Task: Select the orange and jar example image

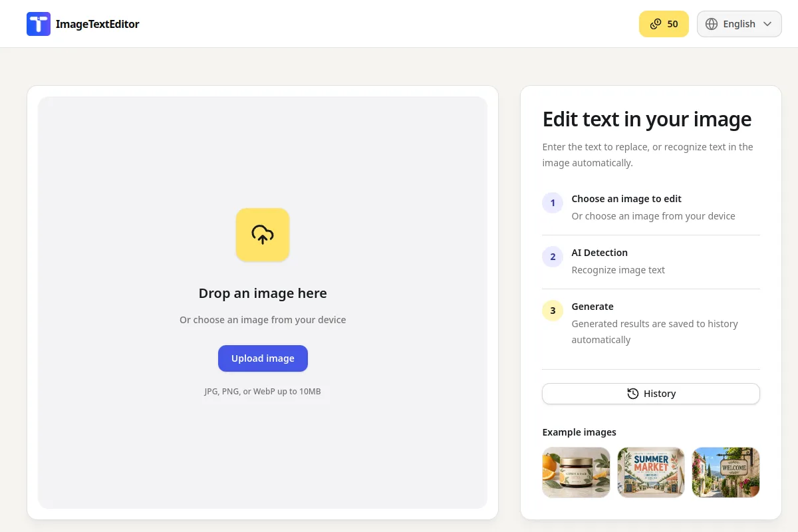Action: pyautogui.click(x=577, y=473)
